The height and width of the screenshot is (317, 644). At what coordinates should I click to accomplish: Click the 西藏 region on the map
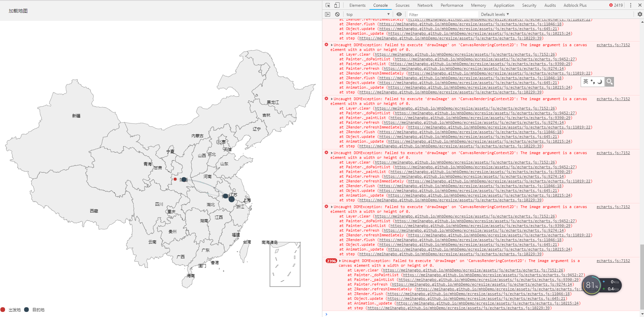[x=94, y=211]
